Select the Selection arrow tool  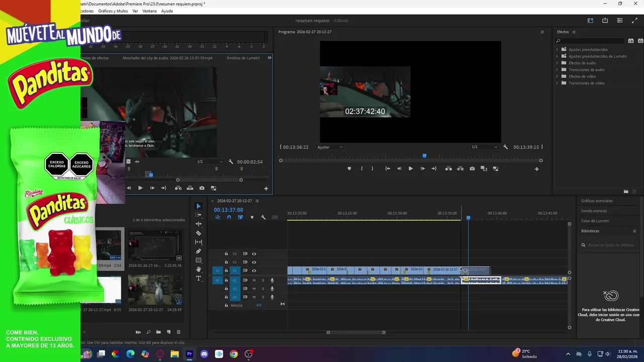point(198,206)
